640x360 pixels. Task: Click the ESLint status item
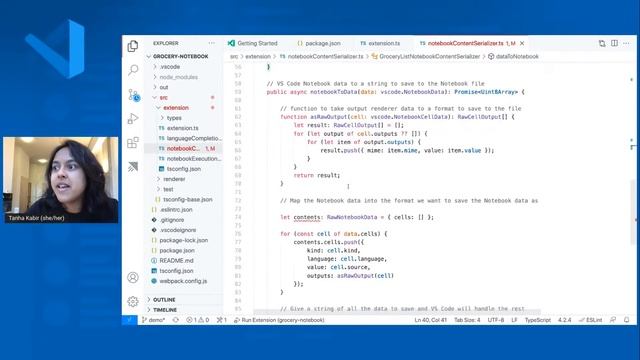pos(591,320)
